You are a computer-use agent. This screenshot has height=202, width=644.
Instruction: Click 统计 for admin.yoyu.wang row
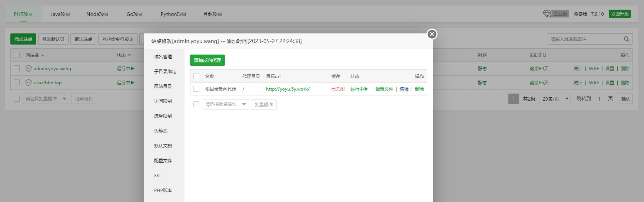coord(578,68)
